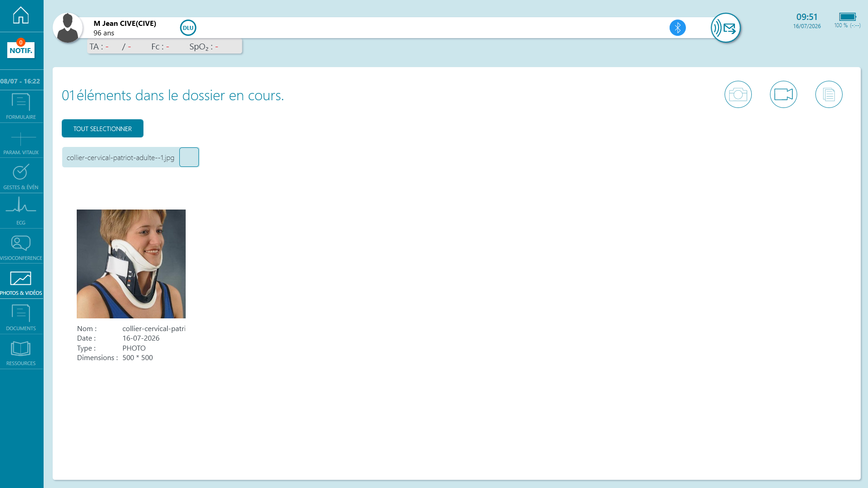This screenshot has width=868, height=488.
Task: Click the file name collier-cervical-patriot-adulte--1.jpg
Action: point(120,158)
